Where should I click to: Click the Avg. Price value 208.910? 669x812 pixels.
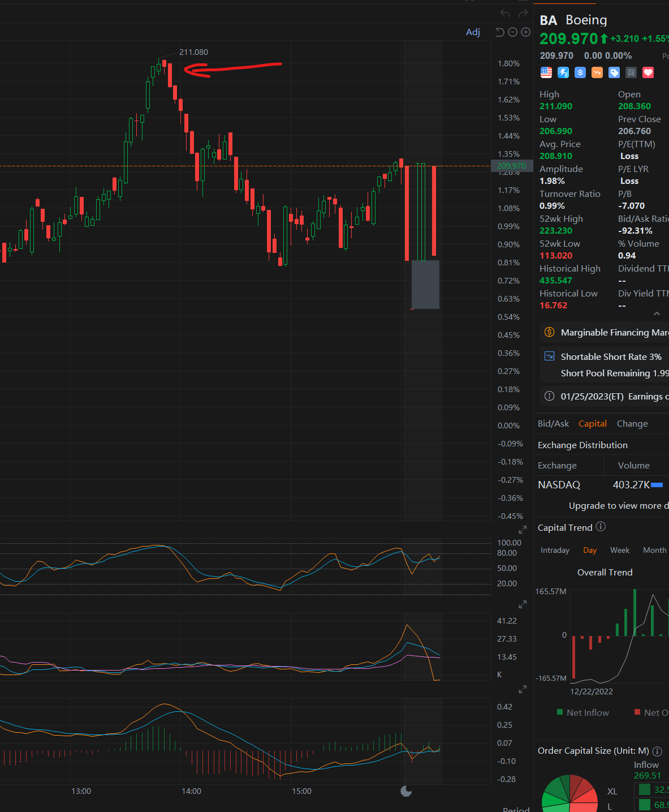pyautogui.click(x=556, y=156)
